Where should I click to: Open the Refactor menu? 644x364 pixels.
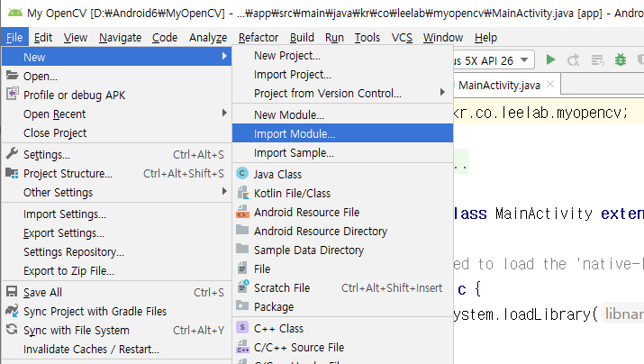coord(259,37)
